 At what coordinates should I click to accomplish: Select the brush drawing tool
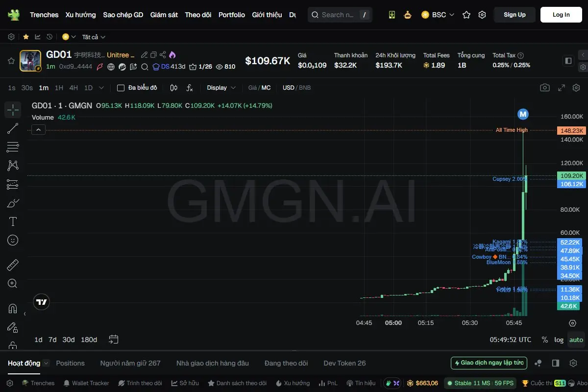coord(13,203)
